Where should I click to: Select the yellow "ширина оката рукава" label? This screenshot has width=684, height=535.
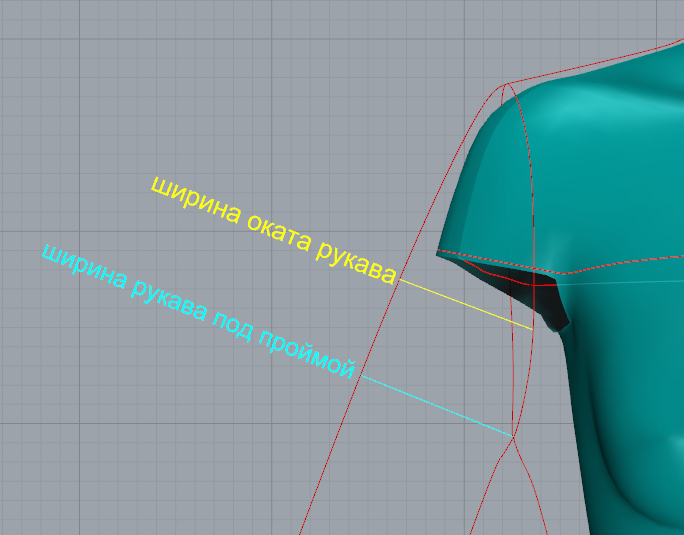[272, 230]
